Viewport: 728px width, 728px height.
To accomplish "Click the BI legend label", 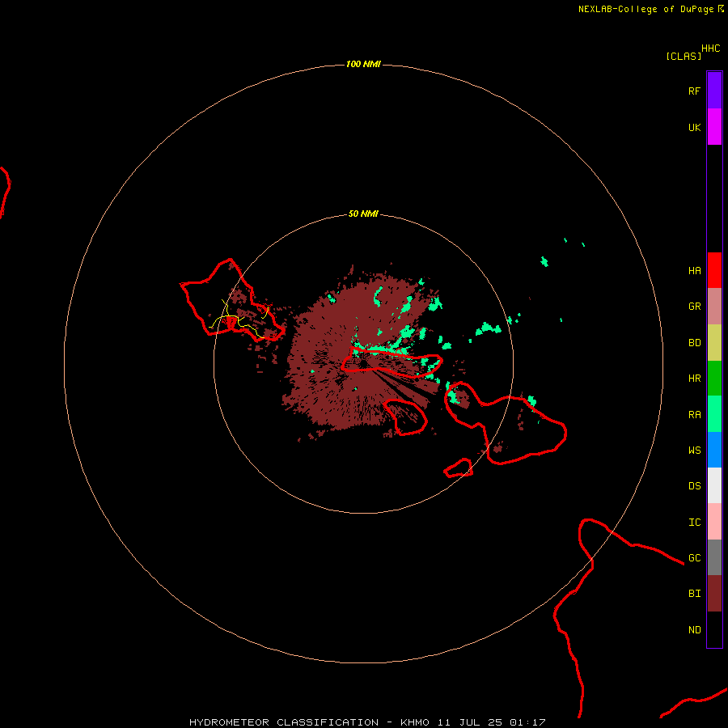I will (x=695, y=594).
